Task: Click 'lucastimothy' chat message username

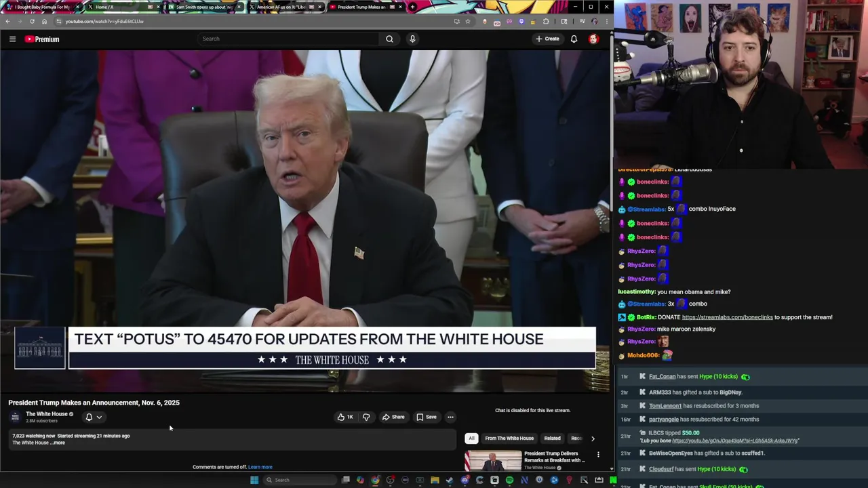Action: (x=636, y=292)
